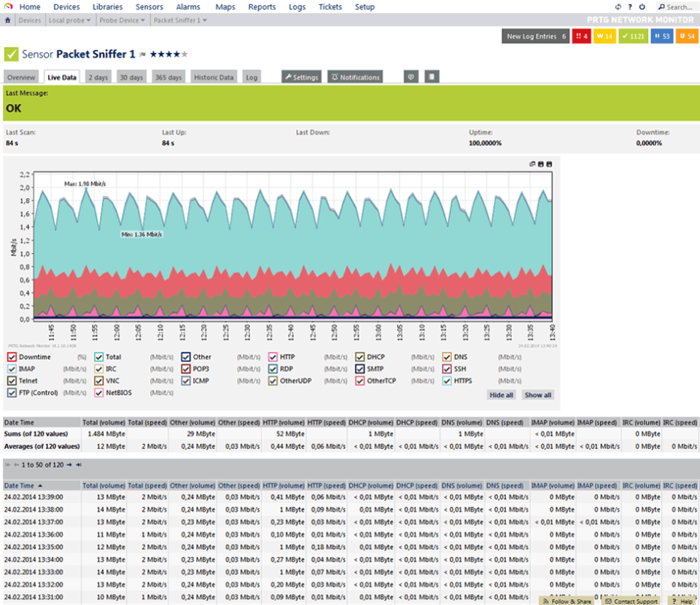Click the help question mark icon
Screen dimensions: 700x605
click(630, 7)
